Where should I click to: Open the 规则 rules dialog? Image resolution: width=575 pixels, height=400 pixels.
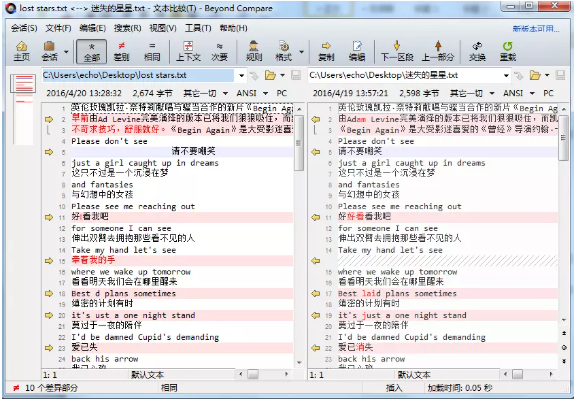tap(253, 51)
